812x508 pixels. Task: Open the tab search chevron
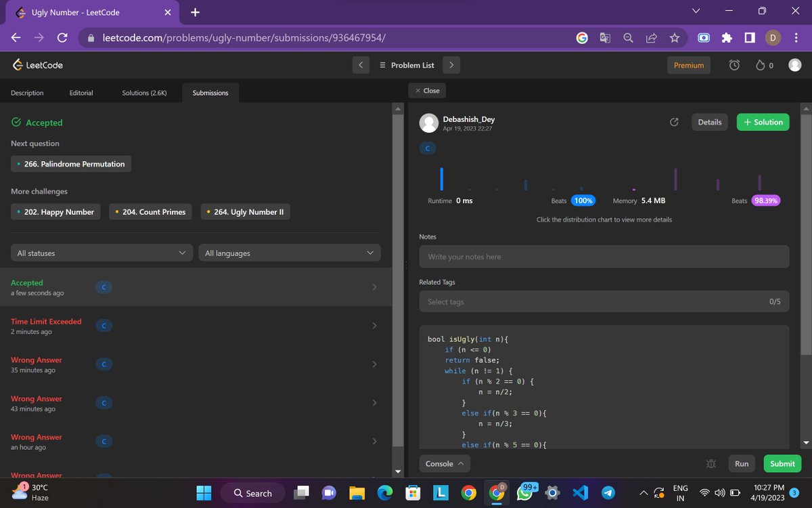tap(696, 11)
